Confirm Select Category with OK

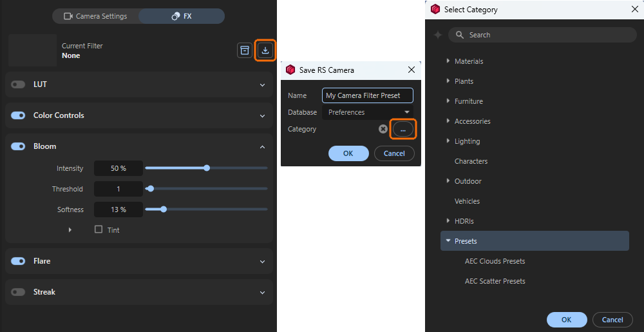[567, 320]
